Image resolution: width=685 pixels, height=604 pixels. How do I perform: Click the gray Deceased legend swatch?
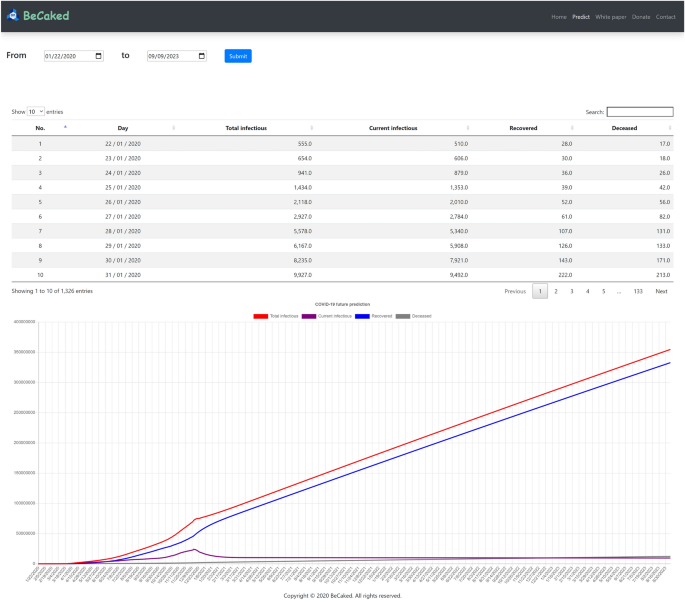pos(403,316)
